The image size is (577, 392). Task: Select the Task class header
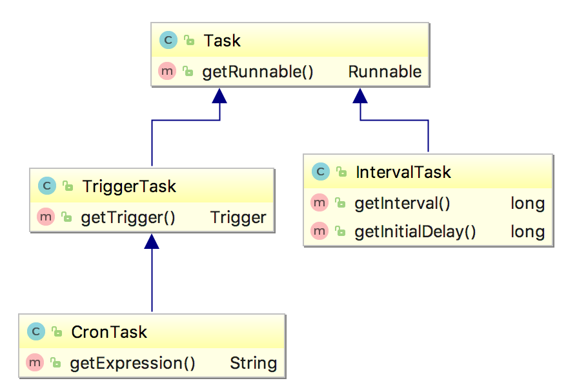(x=290, y=40)
